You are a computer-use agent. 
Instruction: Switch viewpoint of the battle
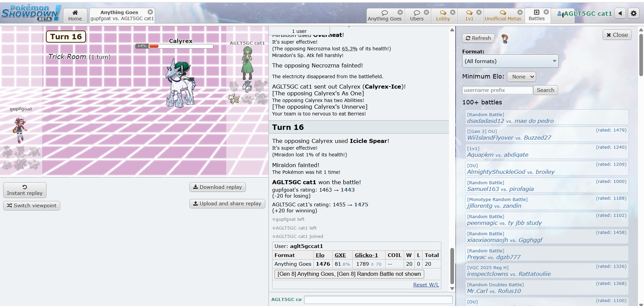tap(32, 205)
